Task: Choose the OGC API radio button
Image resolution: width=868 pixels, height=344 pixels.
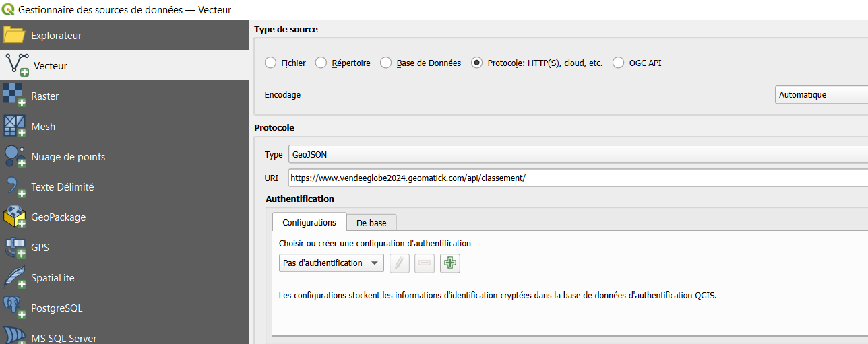Action: click(619, 63)
